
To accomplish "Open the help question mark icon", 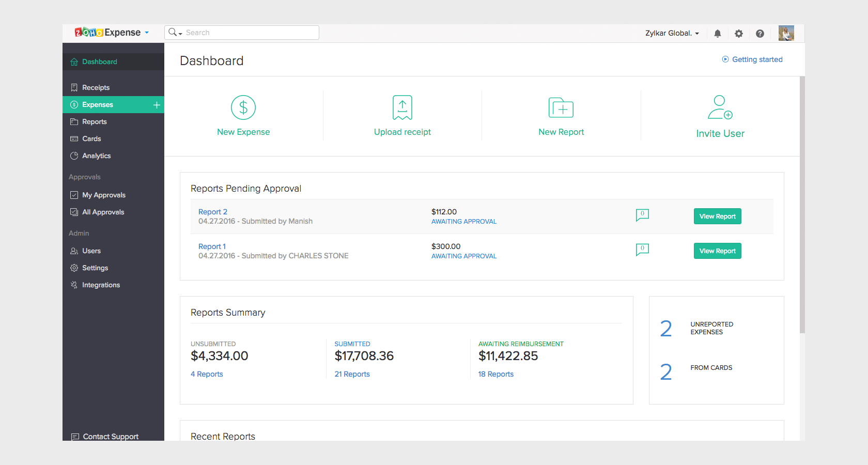I will [760, 33].
